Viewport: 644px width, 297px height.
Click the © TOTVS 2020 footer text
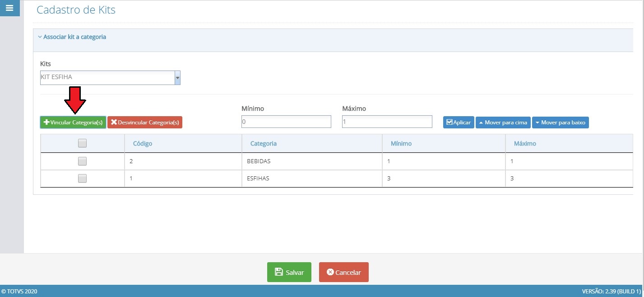coord(19,292)
